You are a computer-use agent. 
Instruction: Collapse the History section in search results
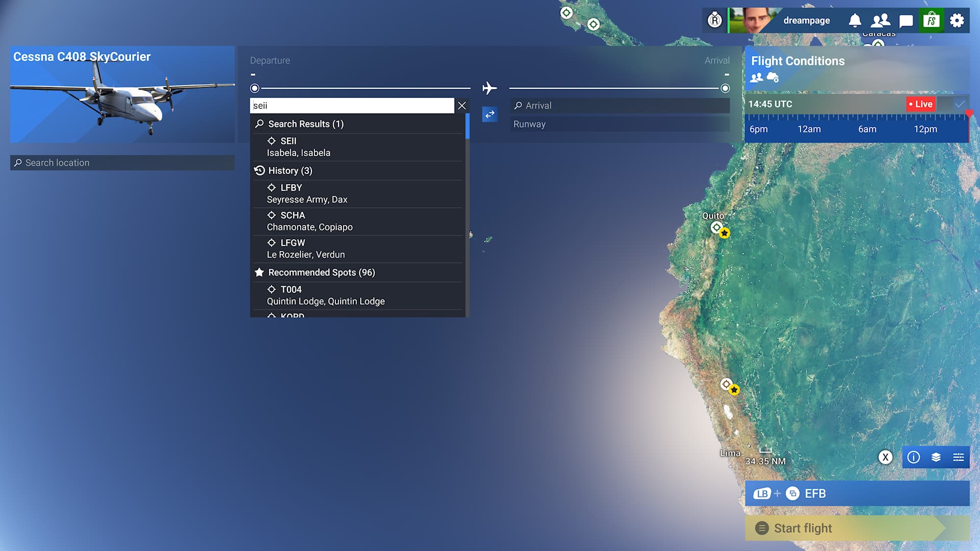point(290,170)
